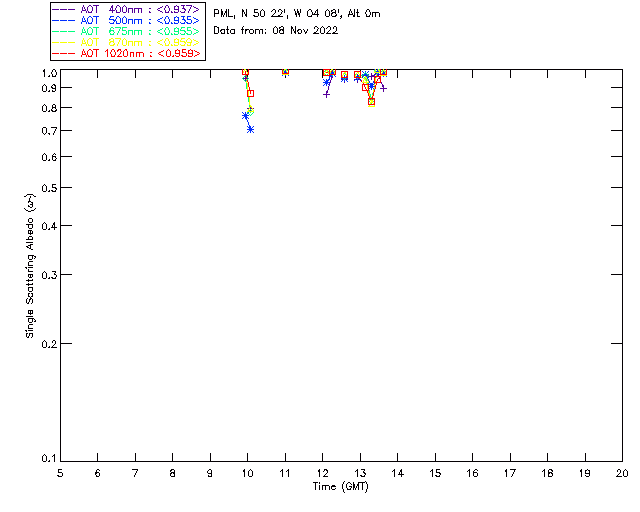Click the x-axis tick label 10

(247, 473)
